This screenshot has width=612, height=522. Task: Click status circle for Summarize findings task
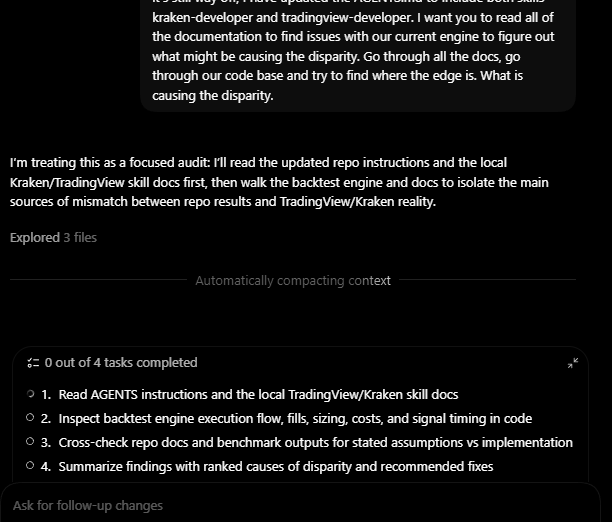coord(31,466)
